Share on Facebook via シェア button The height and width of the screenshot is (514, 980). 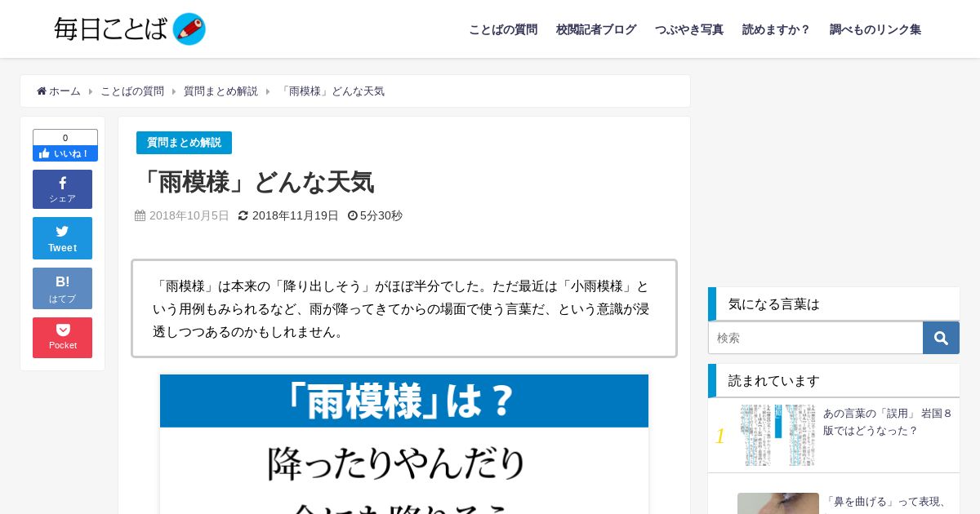tap(62, 189)
